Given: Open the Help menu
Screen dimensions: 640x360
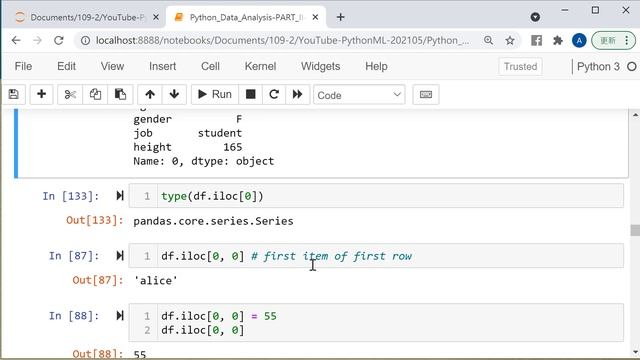Looking at the screenshot, I should 376,66.
